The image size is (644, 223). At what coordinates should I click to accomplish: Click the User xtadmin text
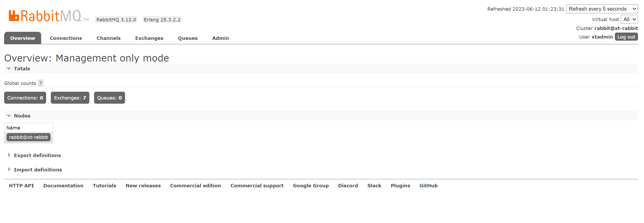[x=596, y=37]
